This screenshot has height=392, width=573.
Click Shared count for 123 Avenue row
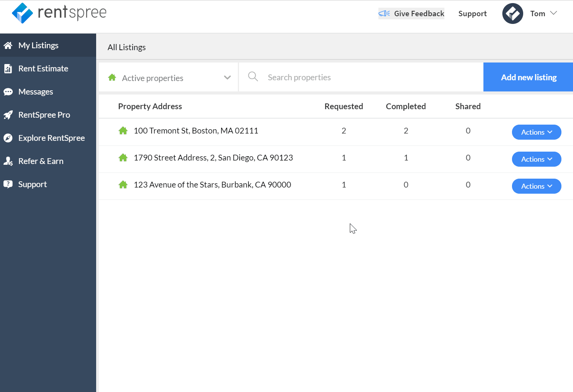point(468,185)
